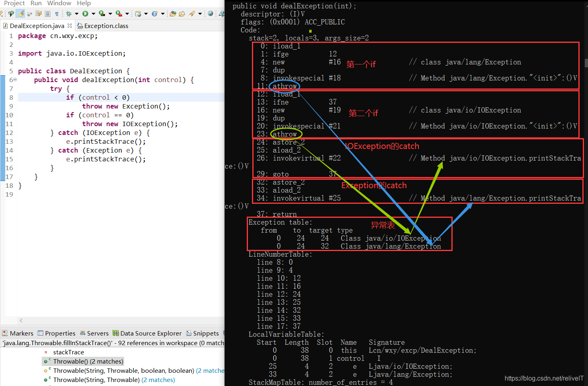Toggle show whitespace characters
Viewport: 588px width, 386px height.
[56, 13]
